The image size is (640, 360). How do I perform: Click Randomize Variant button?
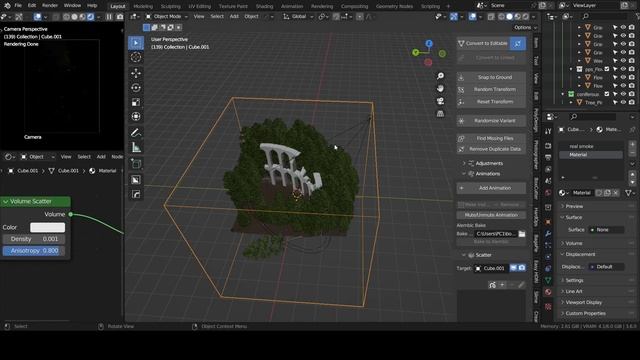[491, 121]
